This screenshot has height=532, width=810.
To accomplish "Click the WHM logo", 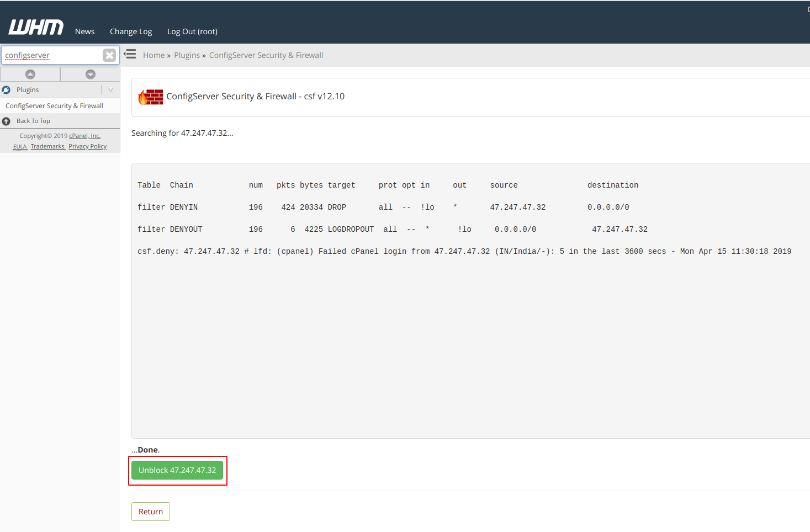I will coord(35,26).
